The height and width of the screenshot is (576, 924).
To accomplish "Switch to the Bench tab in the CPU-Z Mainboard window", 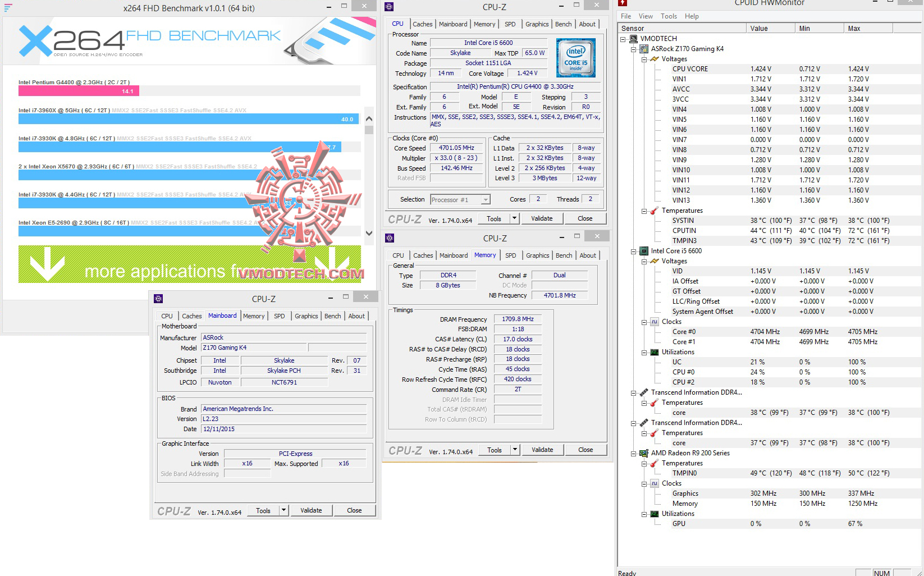I will click(332, 316).
